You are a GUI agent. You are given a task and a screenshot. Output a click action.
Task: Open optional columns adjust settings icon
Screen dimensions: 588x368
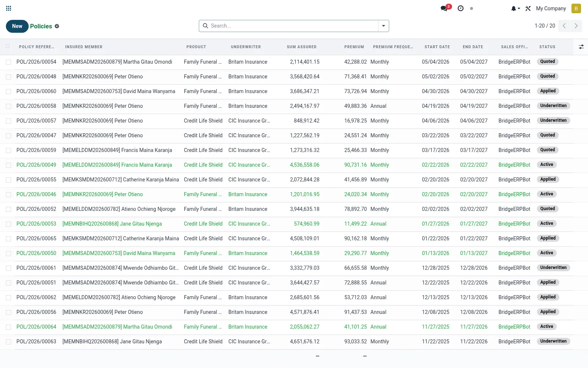(581, 47)
